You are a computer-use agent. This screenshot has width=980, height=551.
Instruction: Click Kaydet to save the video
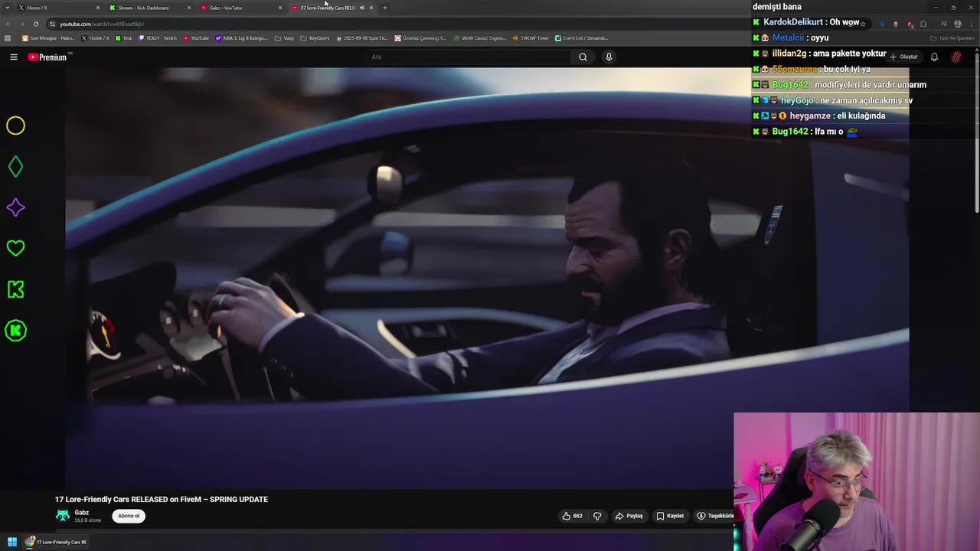[670, 516]
